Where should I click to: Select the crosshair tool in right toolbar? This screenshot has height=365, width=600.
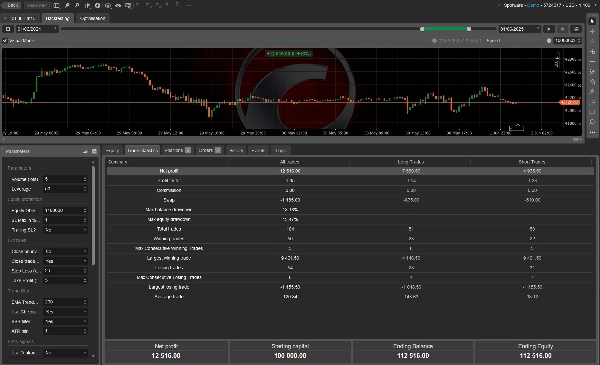(x=592, y=31)
